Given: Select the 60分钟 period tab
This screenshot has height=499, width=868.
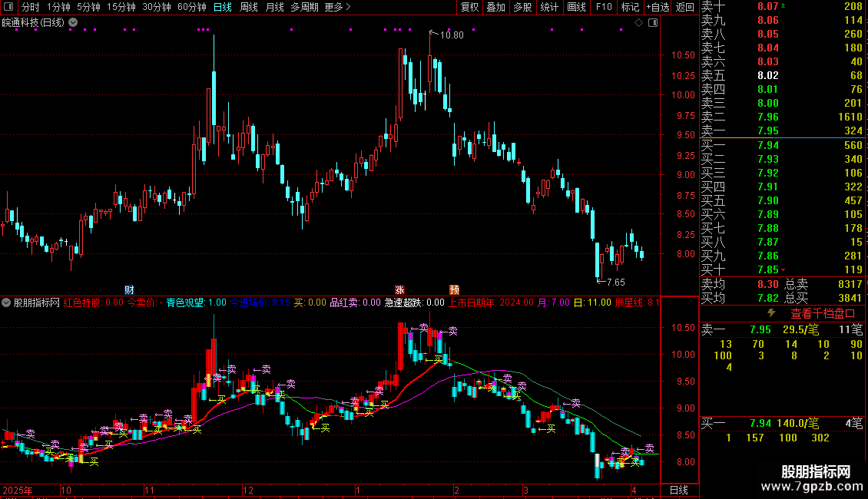Looking at the screenshot, I should point(191,7).
